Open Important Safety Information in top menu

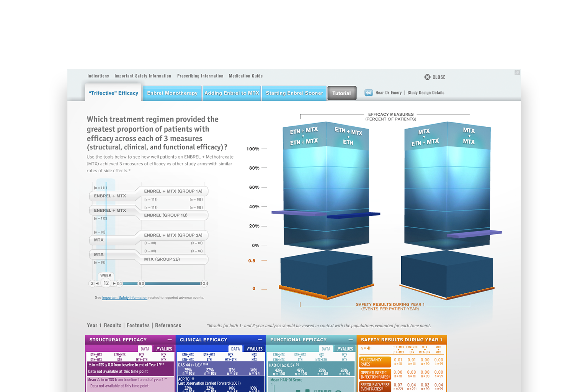[x=143, y=76]
